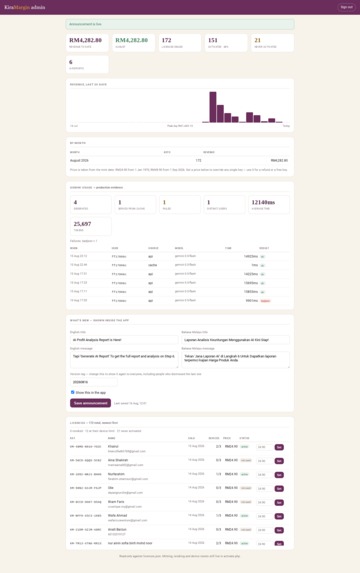
Task: Click the Sign out button
Action: pyautogui.click(x=346, y=7)
